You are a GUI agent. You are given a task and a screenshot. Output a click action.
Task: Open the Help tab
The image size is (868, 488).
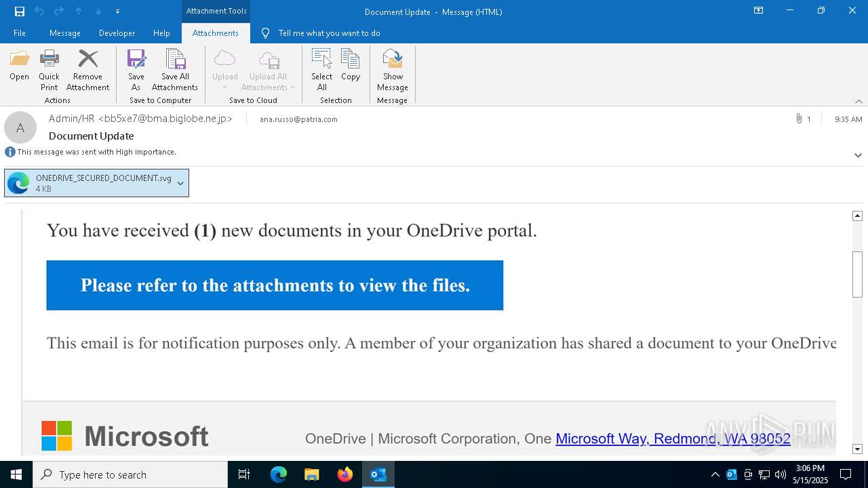[161, 33]
